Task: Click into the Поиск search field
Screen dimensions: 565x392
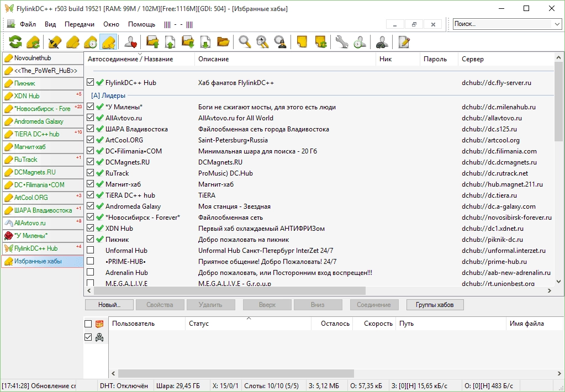Action: [x=503, y=24]
